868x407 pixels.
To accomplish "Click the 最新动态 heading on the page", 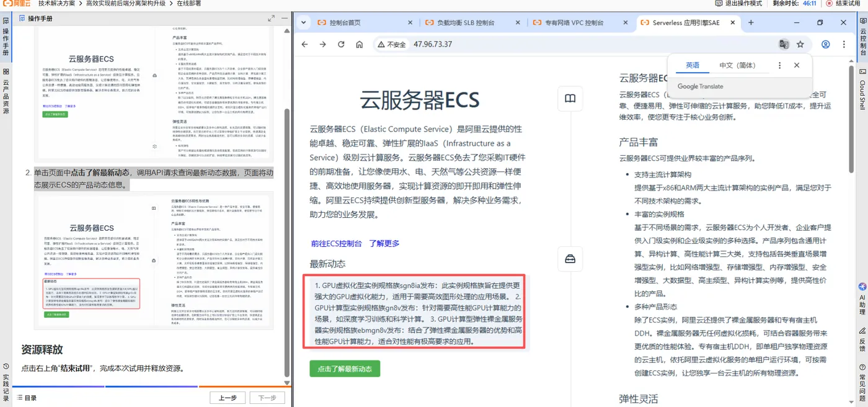I will (328, 264).
